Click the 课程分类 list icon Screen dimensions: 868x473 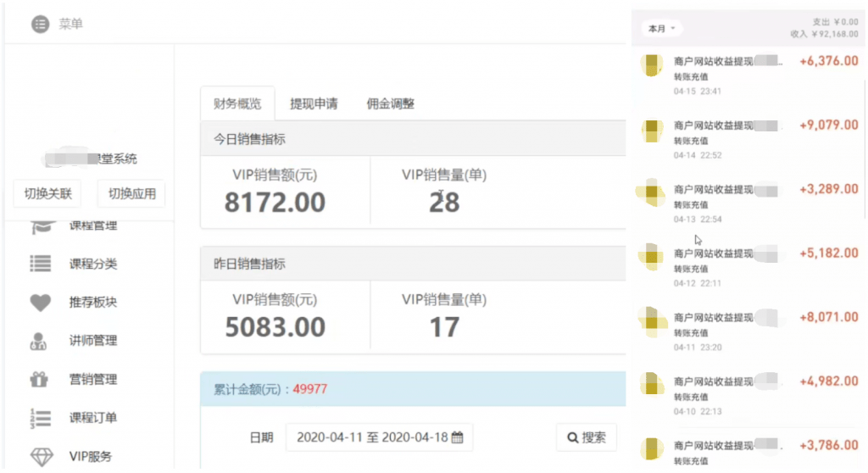(41, 264)
